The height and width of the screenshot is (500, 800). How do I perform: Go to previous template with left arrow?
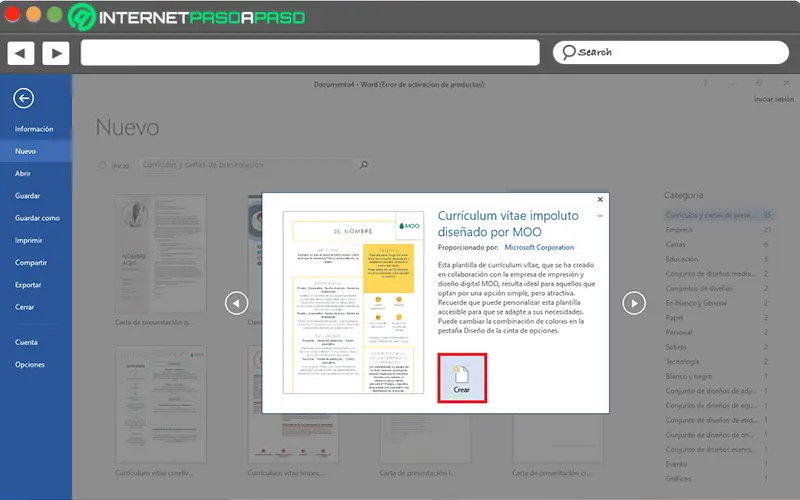pyautogui.click(x=237, y=303)
